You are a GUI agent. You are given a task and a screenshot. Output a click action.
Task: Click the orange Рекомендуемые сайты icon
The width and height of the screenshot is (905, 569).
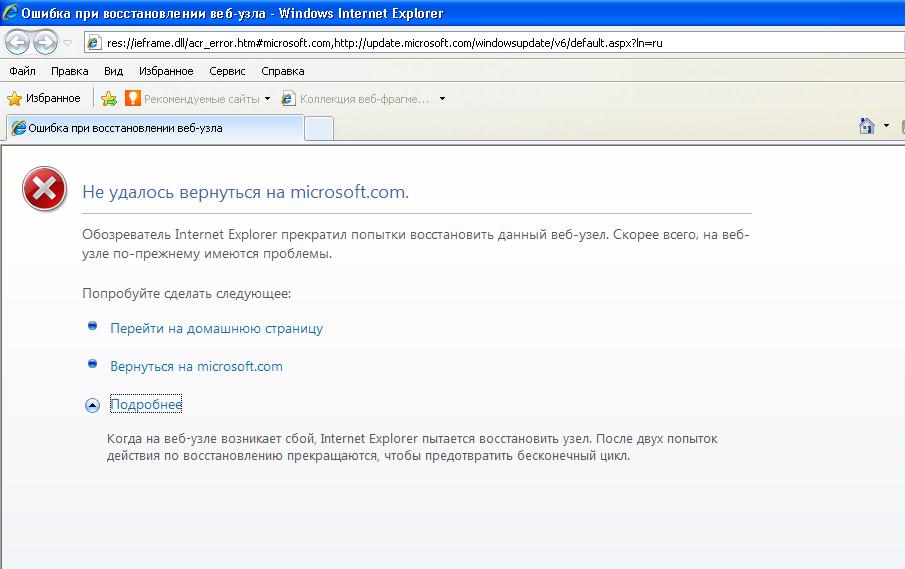coord(133,98)
